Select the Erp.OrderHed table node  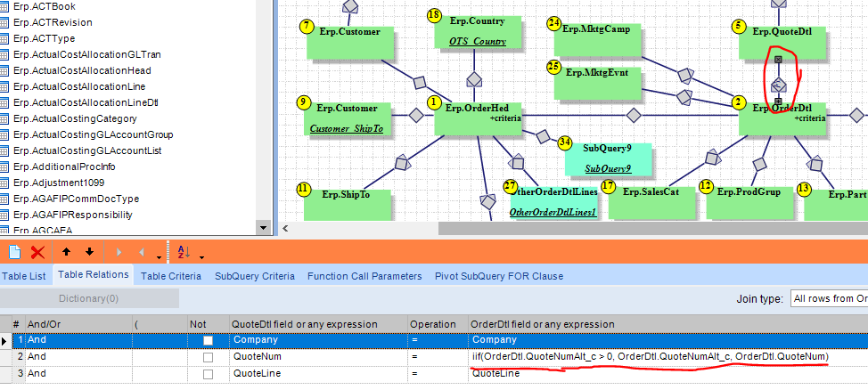(x=478, y=118)
